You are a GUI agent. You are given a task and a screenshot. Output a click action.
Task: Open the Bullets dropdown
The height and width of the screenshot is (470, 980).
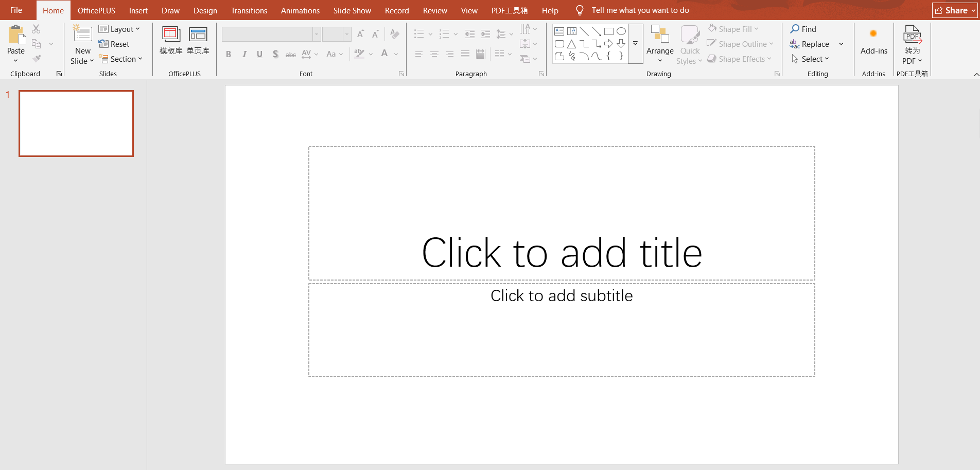point(430,33)
